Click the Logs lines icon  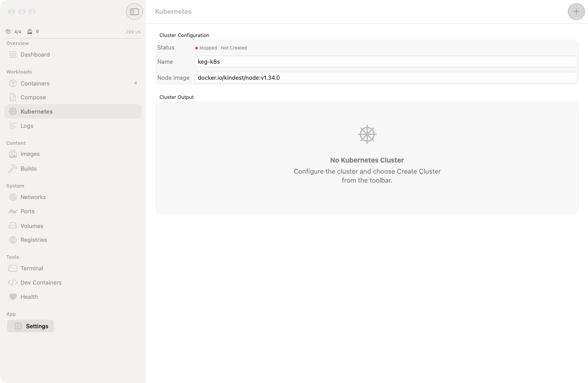pos(13,126)
